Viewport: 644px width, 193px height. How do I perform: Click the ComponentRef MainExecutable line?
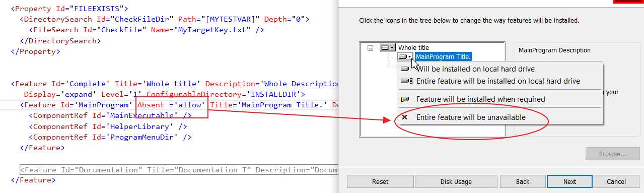point(110,115)
